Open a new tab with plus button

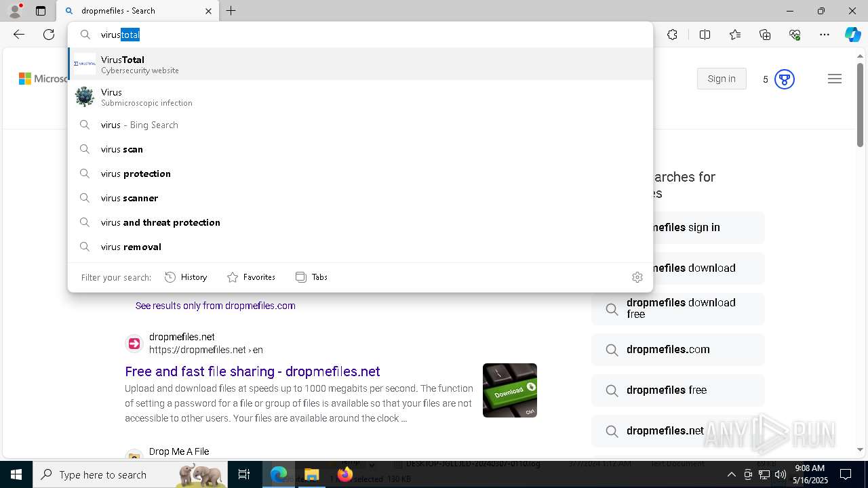(x=231, y=11)
